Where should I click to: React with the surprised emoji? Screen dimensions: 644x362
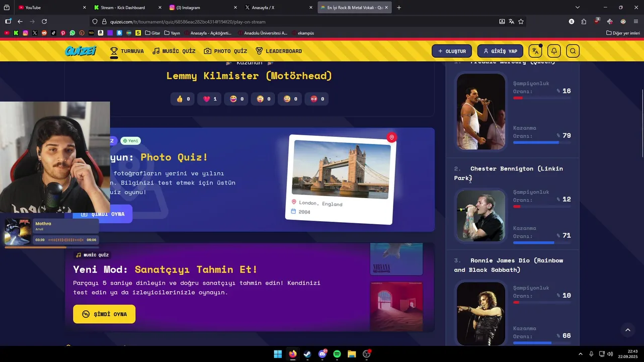click(x=264, y=99)
